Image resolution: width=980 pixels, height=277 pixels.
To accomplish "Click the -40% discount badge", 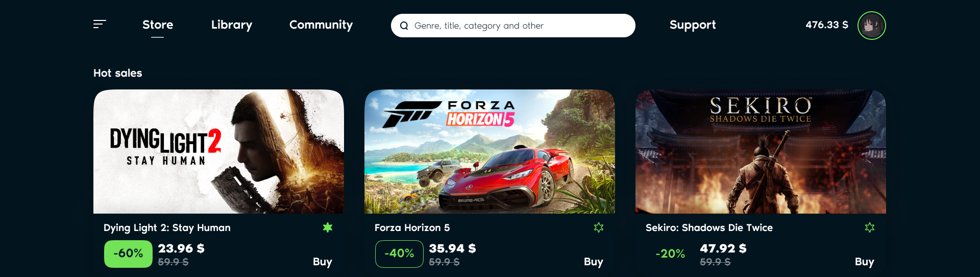I will coord(399,253).
